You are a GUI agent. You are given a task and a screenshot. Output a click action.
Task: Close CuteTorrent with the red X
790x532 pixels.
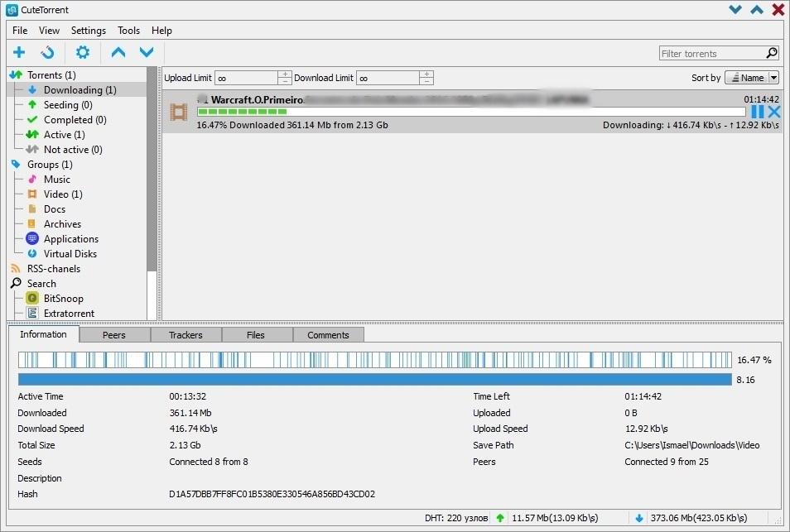[x=778, y=10]
